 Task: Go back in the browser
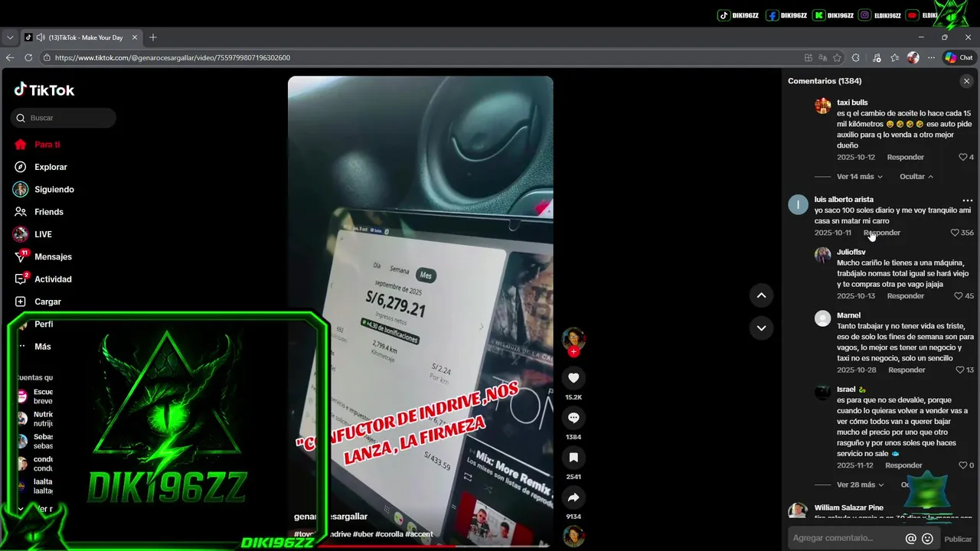click(x=10, y=57)
